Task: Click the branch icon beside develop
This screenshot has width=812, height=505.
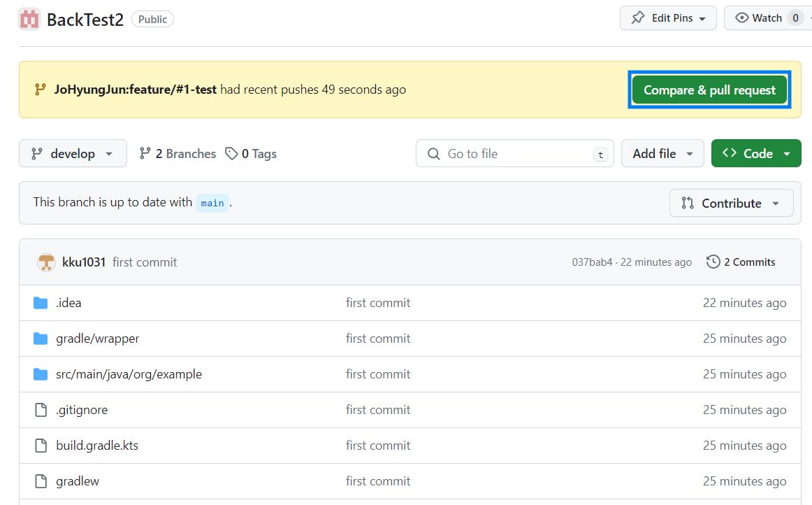Action: [x=37, y=153]
